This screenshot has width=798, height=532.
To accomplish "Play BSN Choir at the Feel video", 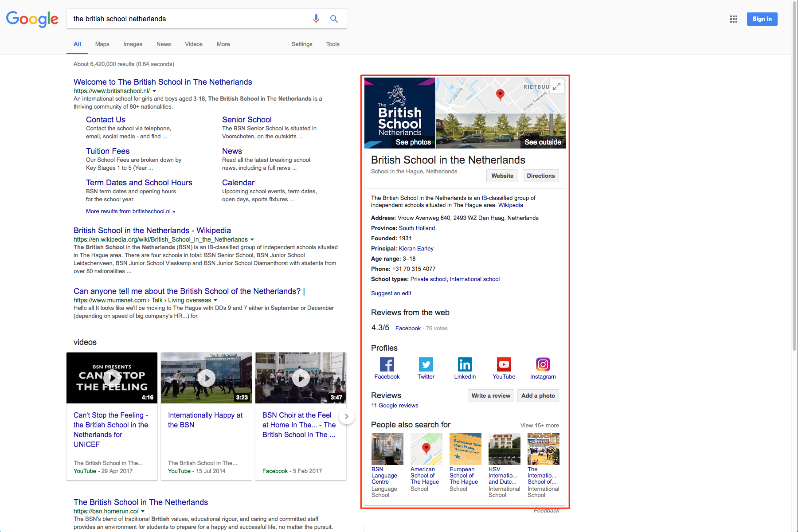I will coord(301,378).
